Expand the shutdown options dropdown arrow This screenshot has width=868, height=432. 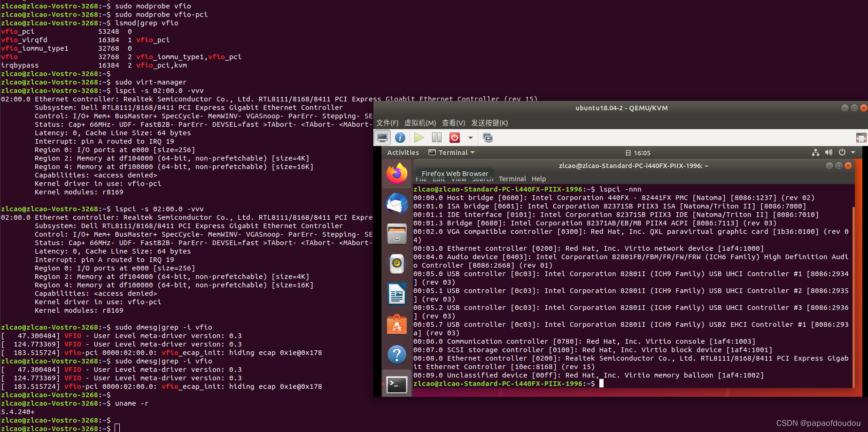pos(470,138)
